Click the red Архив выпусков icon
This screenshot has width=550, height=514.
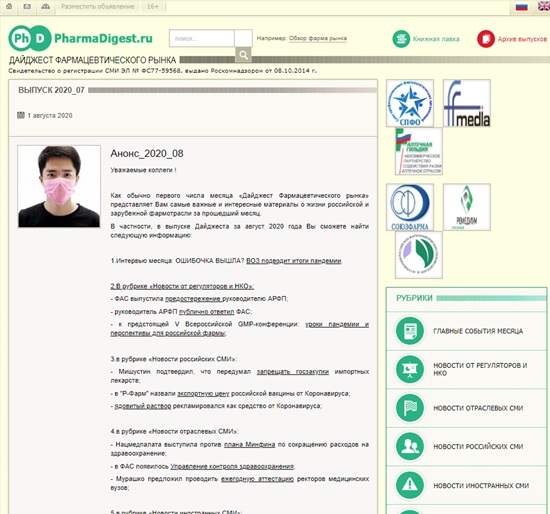pos(486,39)
